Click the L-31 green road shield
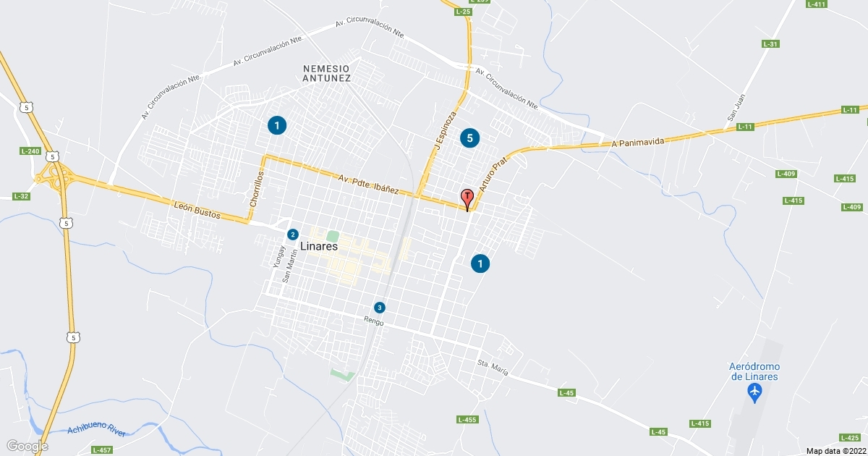The image size is (868, 456). 771,44
